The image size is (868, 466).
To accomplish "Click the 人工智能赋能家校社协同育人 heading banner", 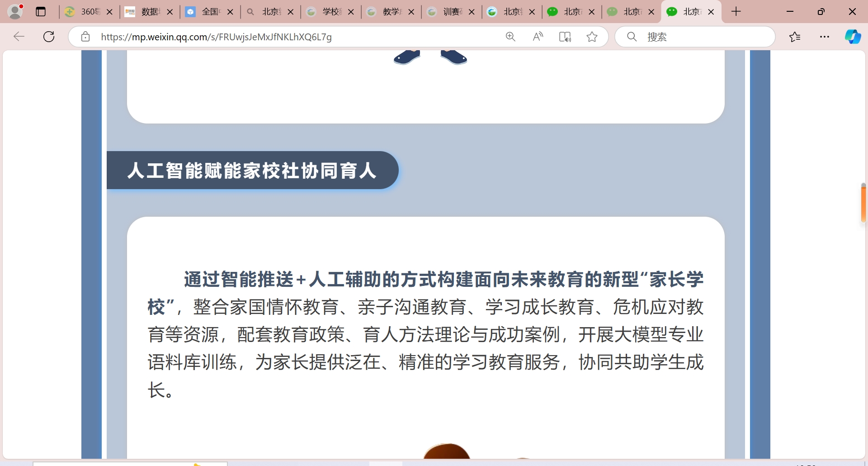I will (x=252, y=171).
